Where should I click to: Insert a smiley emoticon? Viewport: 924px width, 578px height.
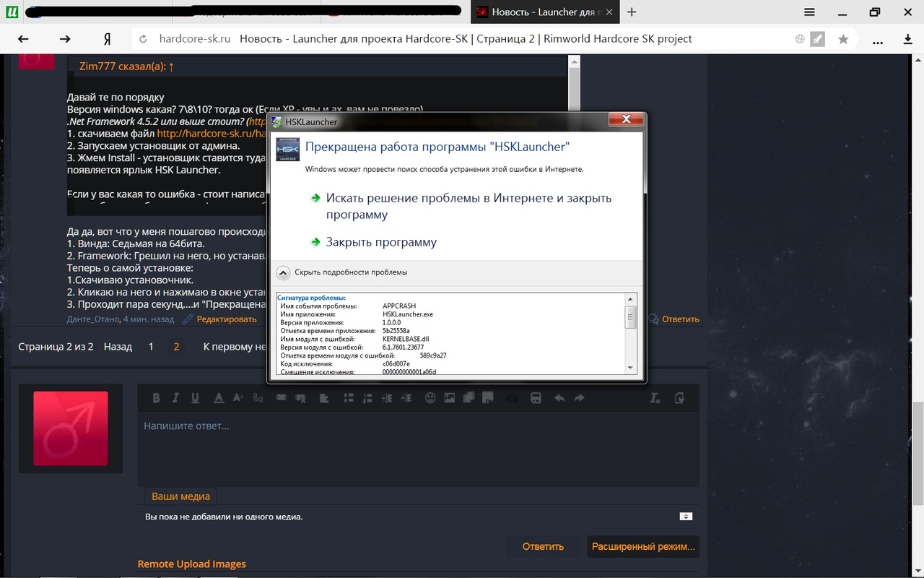click(x=430, y=398)
